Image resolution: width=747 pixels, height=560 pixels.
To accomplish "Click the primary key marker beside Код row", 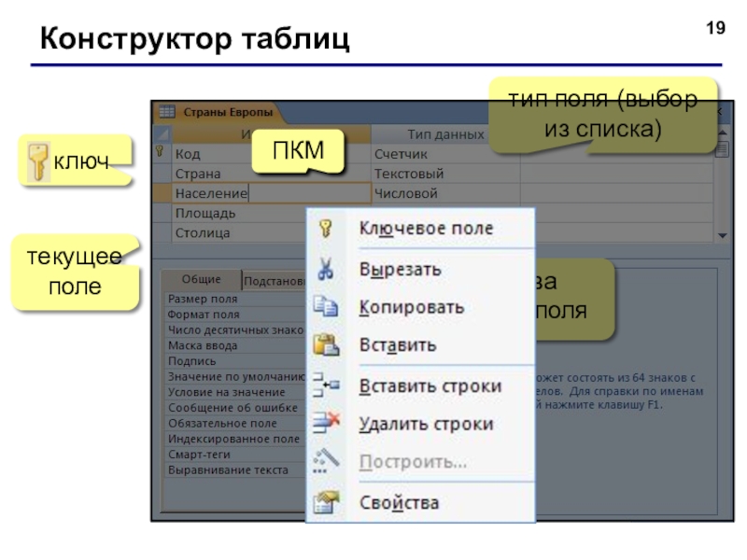I will [x=160, y=152].
